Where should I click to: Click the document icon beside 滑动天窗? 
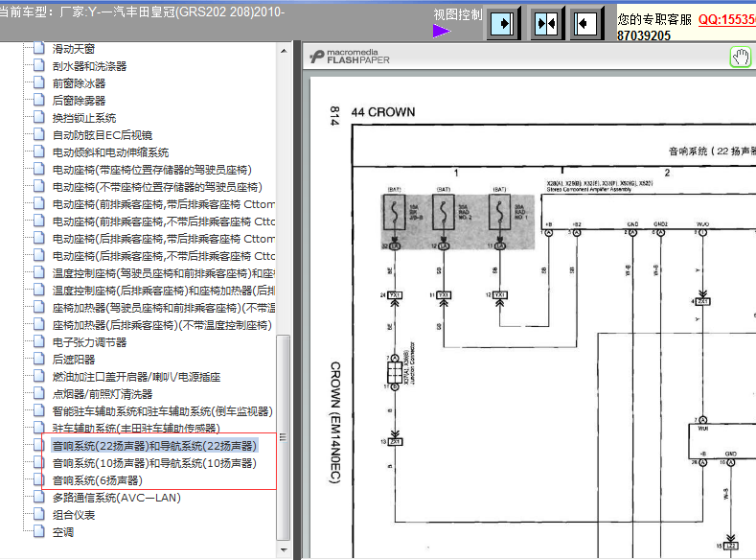click(x=39, y=48)
